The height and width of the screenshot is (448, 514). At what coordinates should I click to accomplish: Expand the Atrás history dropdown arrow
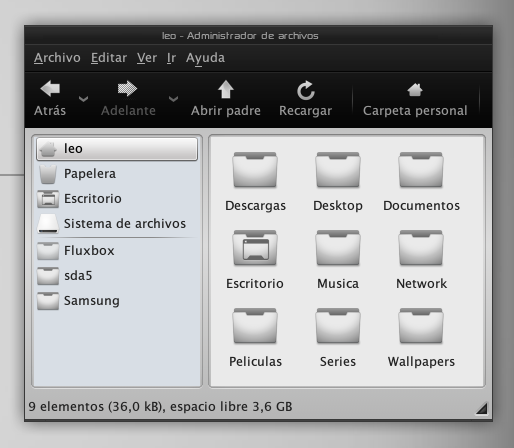pos(83,99)
